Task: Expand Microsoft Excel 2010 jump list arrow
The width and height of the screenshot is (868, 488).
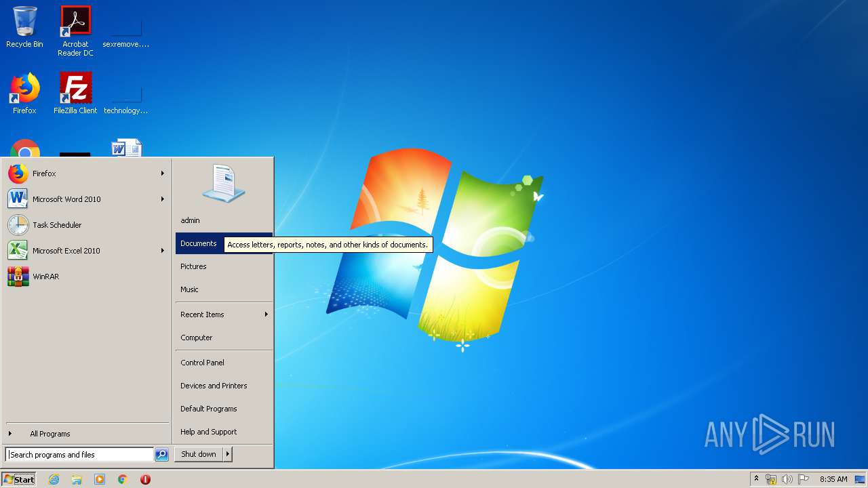Action: [x=163, y=251]
